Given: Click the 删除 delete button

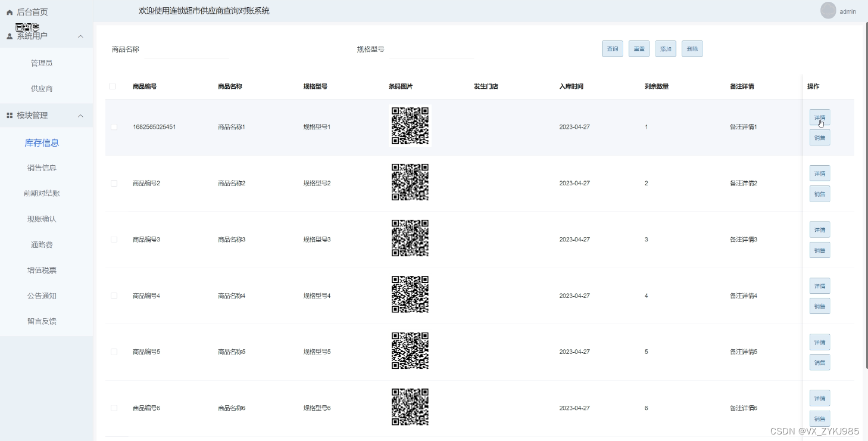Looking at the screenshot, I should coord(692,49).
